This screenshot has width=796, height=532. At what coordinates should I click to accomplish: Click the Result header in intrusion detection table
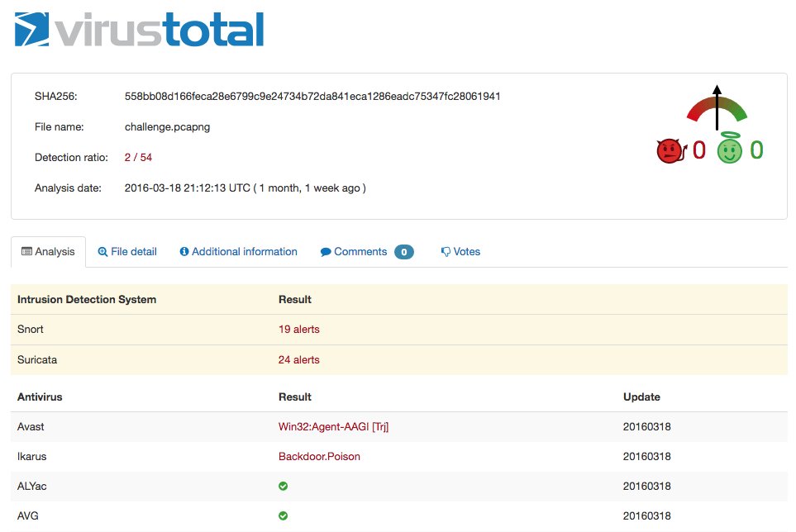coord(295,299)
